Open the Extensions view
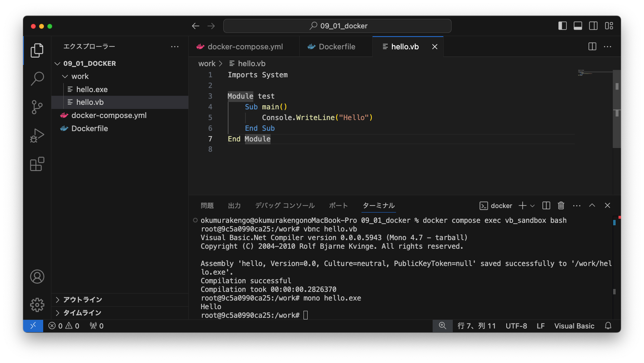This screenshot has height=363, width=644. tap(37, 164)
